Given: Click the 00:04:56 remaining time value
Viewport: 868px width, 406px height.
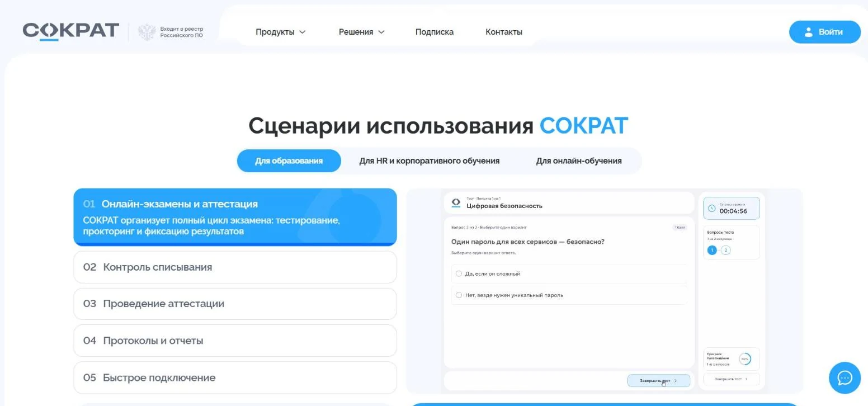Looking at the screenshot, I should tap(733, 211).
